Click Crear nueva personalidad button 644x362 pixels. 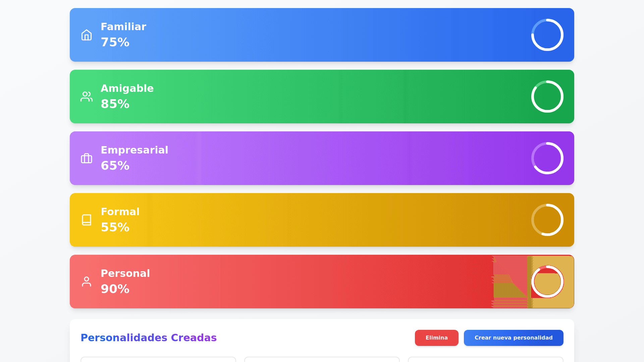[x=513, y=338]
